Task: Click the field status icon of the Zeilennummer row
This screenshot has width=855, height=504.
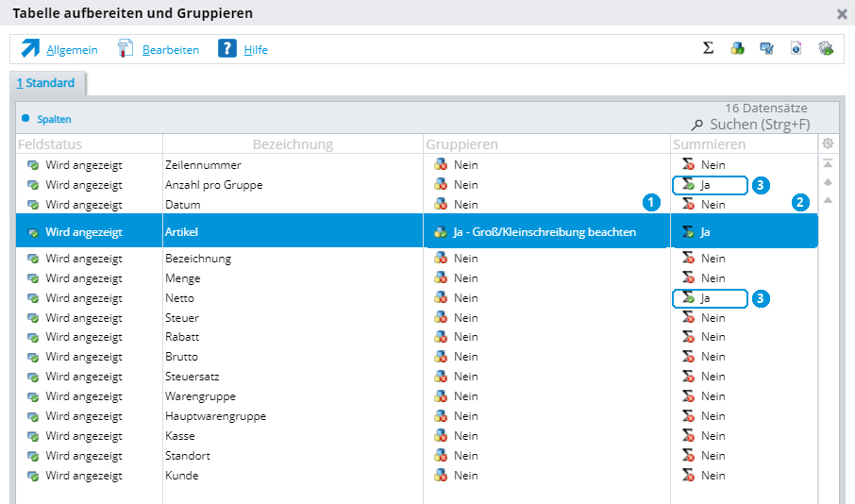Action: click(33, 165)
